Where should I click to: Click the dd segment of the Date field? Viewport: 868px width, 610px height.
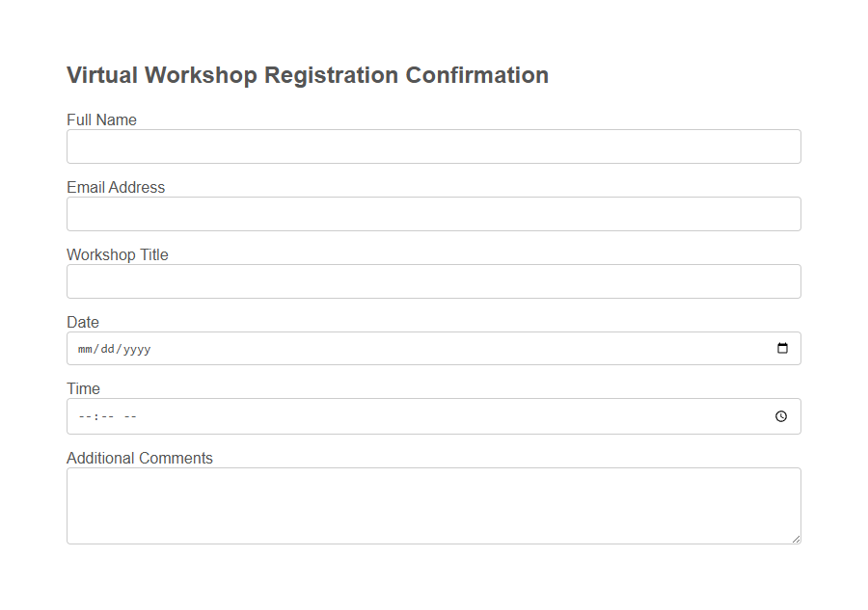click(x=108, y=349)
